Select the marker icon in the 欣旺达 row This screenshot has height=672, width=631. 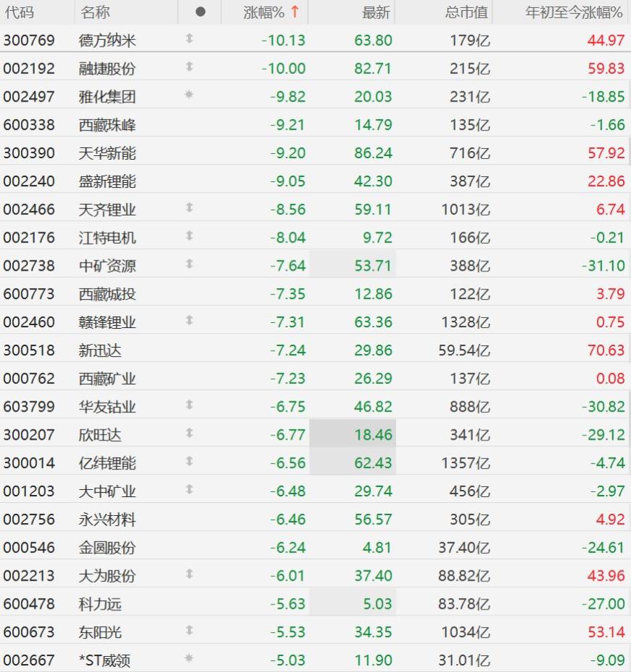click(x=189, y=433)
